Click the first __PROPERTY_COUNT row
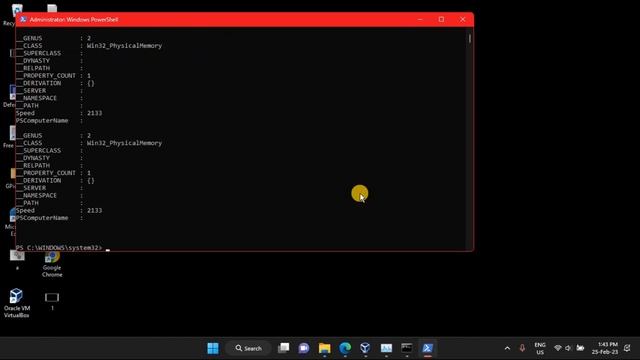This screenshot has width=640, height=360. 53,76
